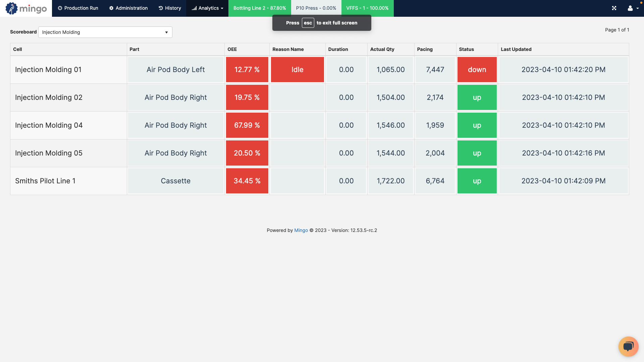Viewport: 644px width, 362px height.
Task: Click the down status badge for Injection Molding 01
Action: coord(477,69)
